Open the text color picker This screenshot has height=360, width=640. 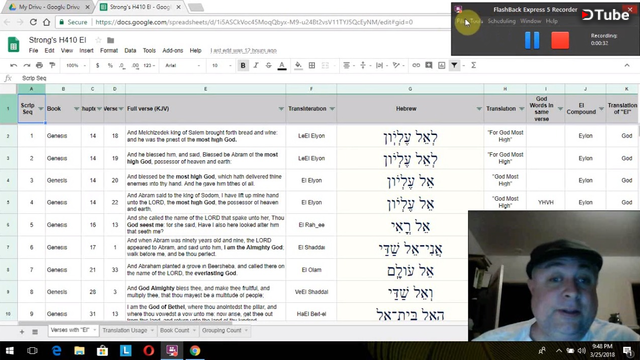pos(282,65)
